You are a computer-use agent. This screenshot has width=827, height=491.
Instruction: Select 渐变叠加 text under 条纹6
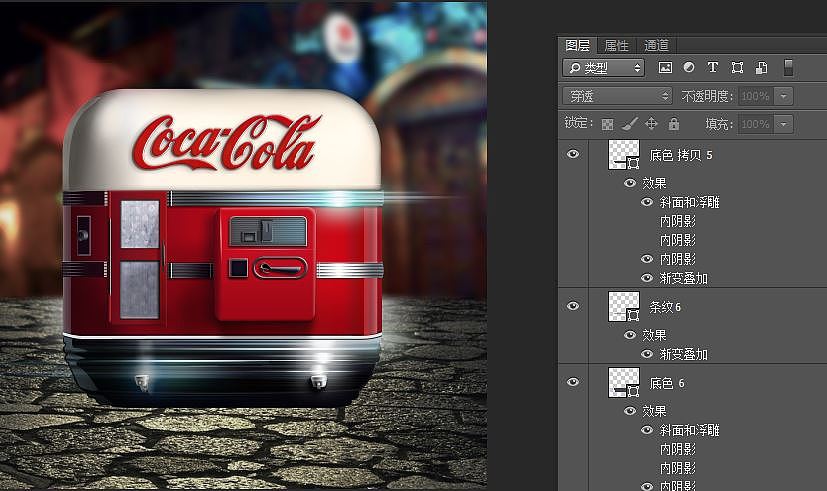(x=684, y=354)
